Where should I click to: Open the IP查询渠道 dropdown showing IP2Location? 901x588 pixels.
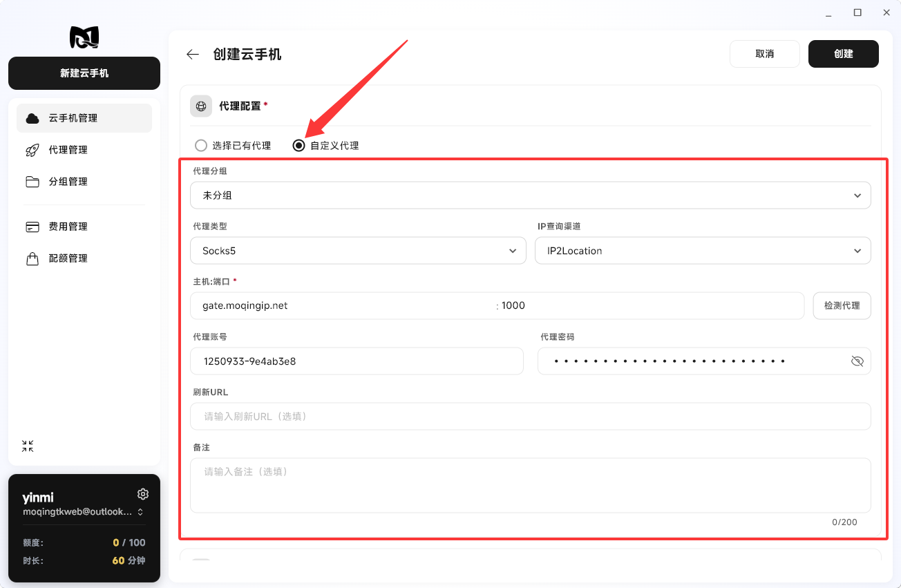click(x=703, y=251)
